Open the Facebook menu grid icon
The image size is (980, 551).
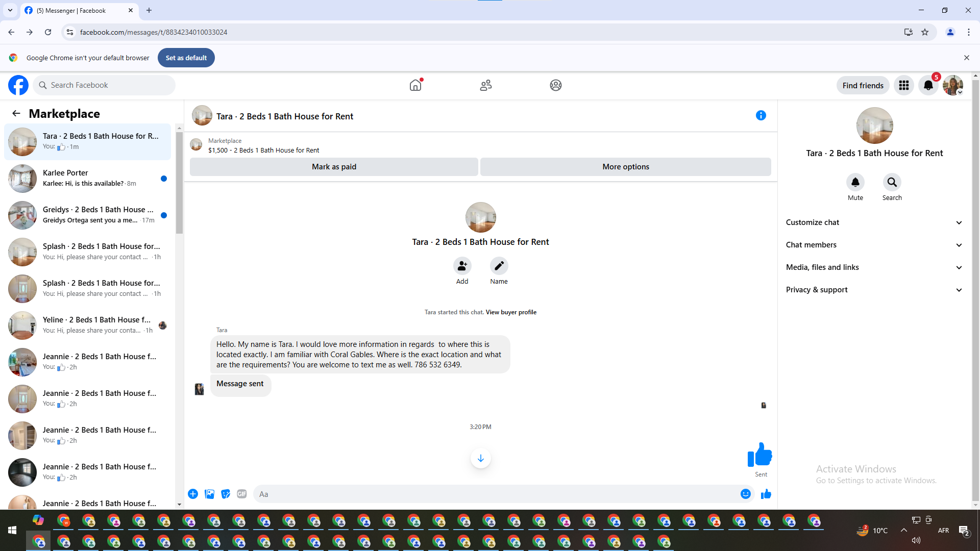(x=904, y=85)
